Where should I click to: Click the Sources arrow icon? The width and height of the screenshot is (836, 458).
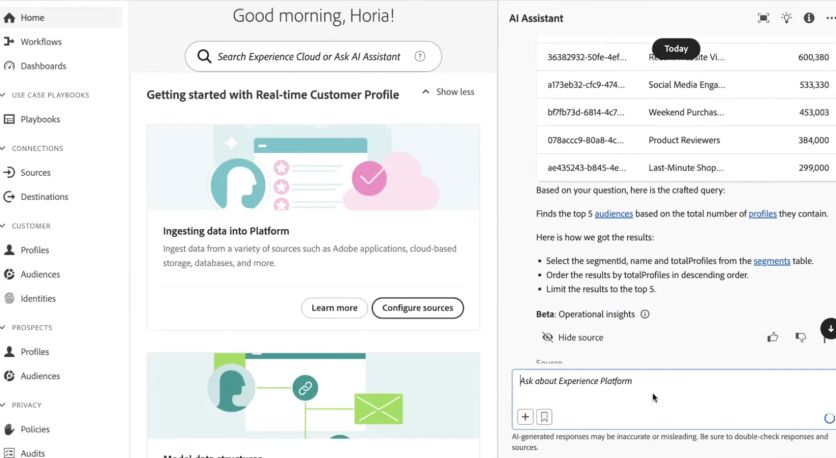(9, 173)
